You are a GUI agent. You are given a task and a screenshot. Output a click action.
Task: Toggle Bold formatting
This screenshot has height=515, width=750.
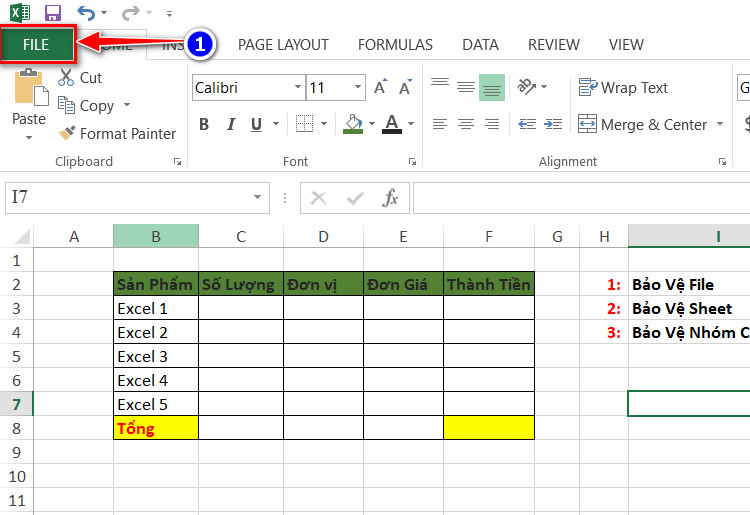pyautogui.click(x=204, y=124)
